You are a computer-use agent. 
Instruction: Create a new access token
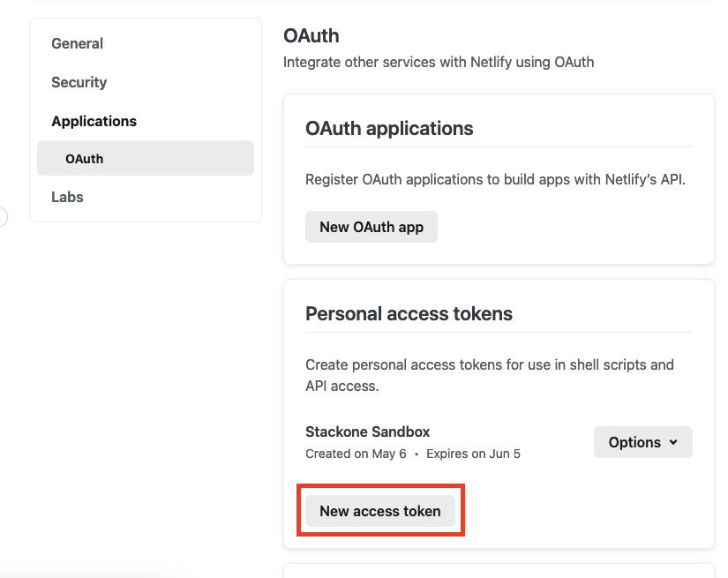click(379, 510)
